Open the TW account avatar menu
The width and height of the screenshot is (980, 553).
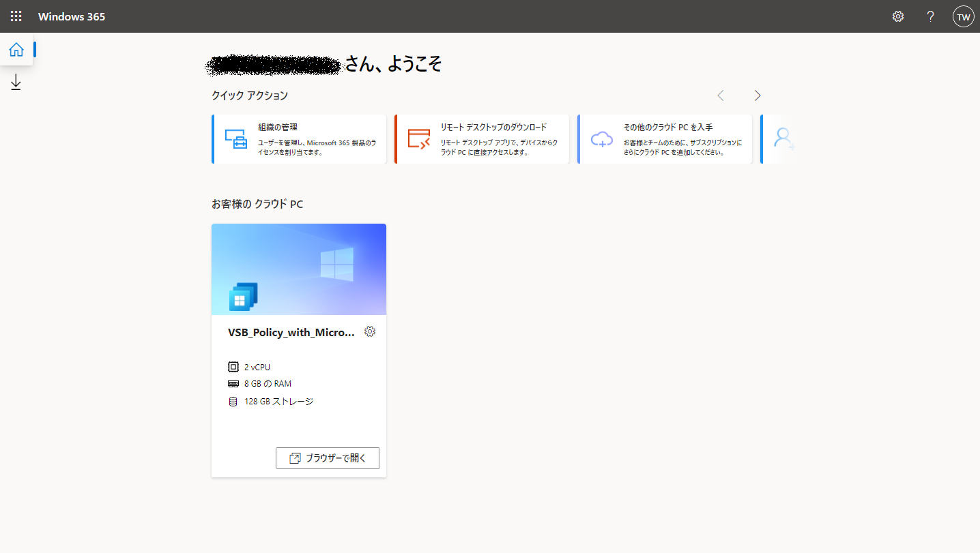click(963, 16)
